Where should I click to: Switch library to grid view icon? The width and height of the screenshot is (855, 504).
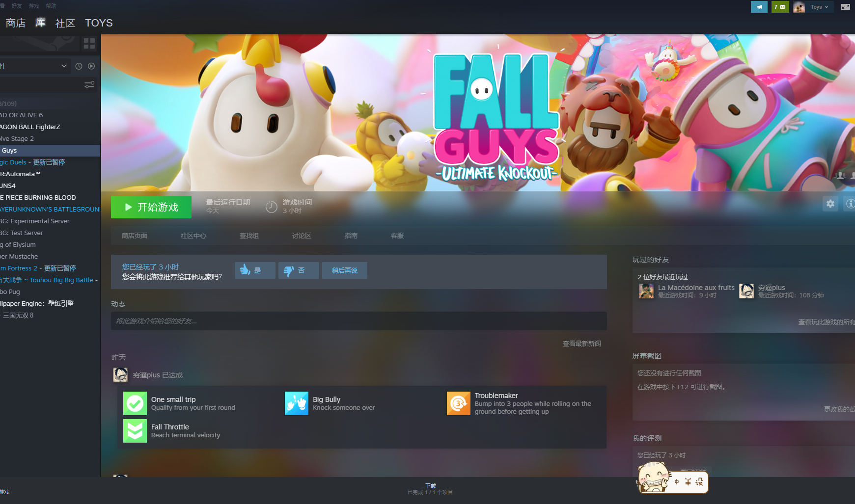(x=89, y=44)
